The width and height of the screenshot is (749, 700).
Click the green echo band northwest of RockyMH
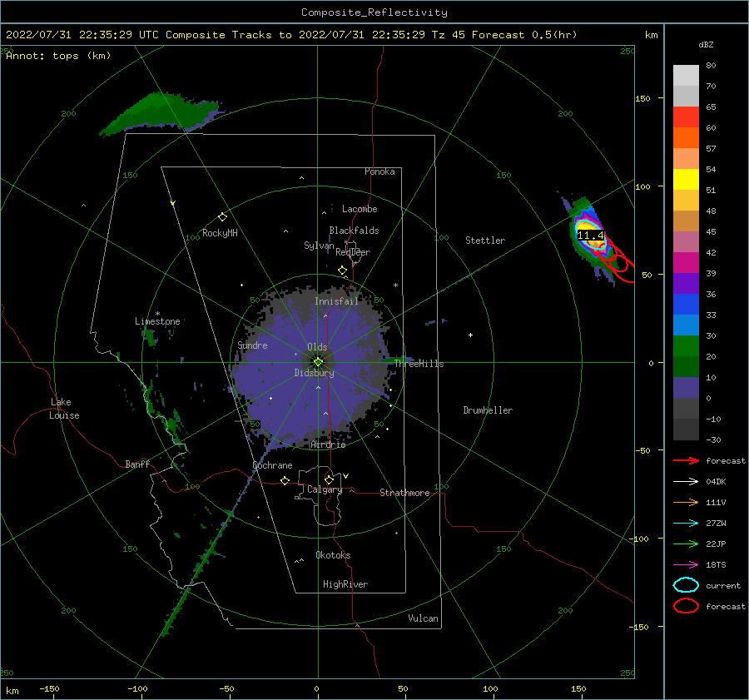(x=161, y=113)
